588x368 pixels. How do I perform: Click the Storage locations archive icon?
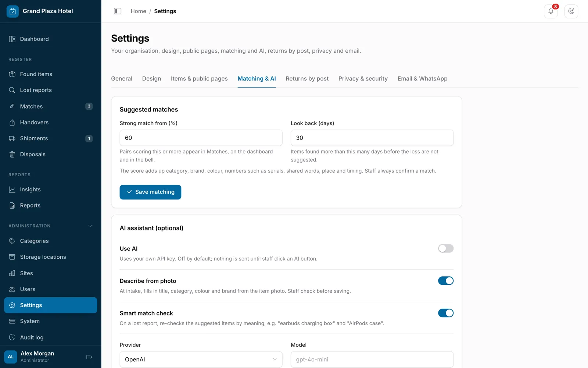tap(12, 257)
